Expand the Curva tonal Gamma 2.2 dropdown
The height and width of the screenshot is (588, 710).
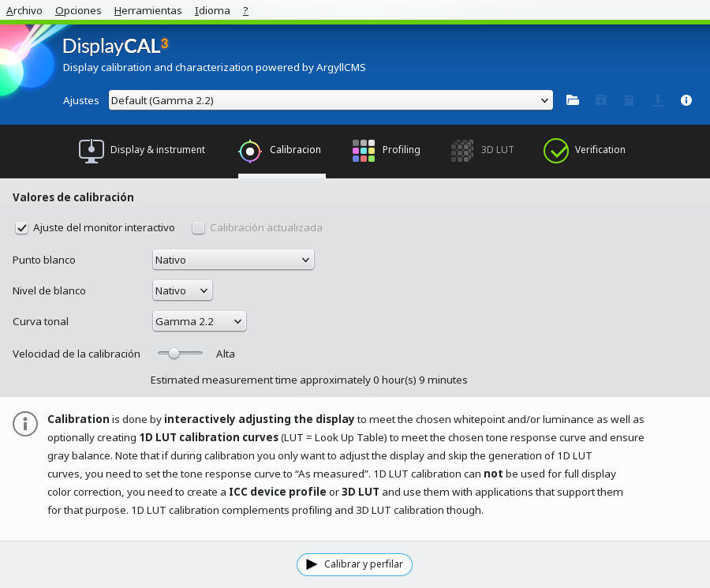pyautogui.click(x=200, y=321)
